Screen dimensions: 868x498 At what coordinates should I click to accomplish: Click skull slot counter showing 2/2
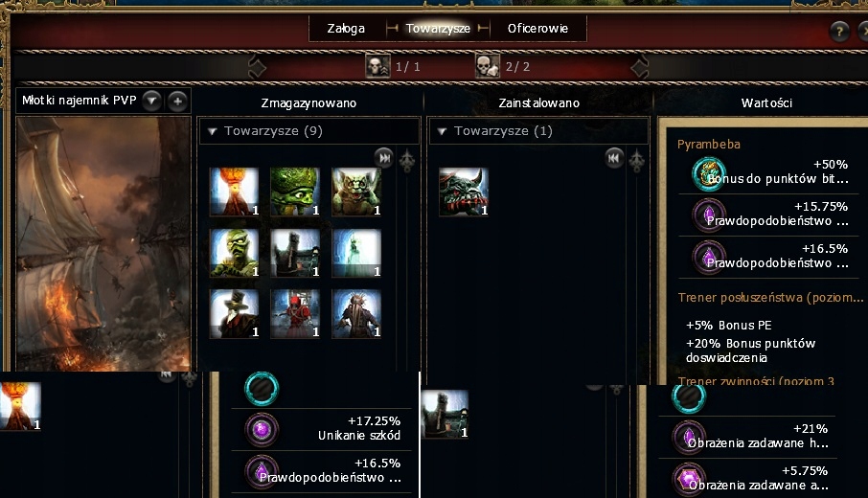click(x=503, y=66)
